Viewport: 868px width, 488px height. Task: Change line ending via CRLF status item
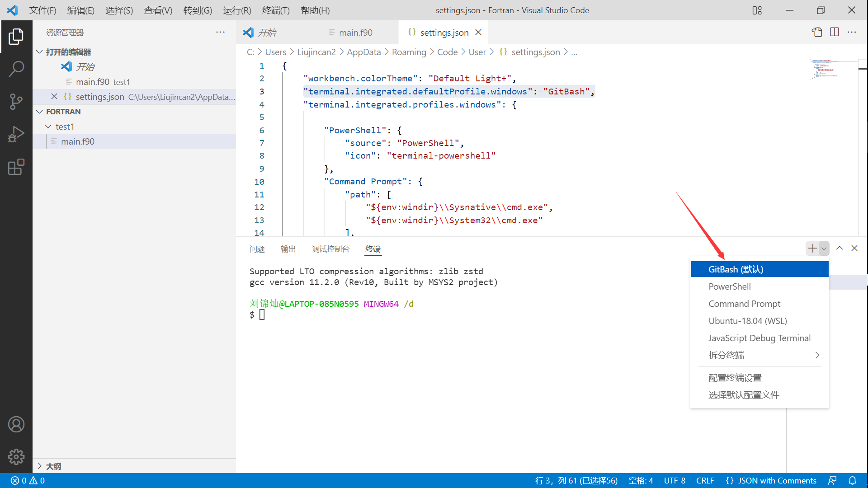point(705,480)
